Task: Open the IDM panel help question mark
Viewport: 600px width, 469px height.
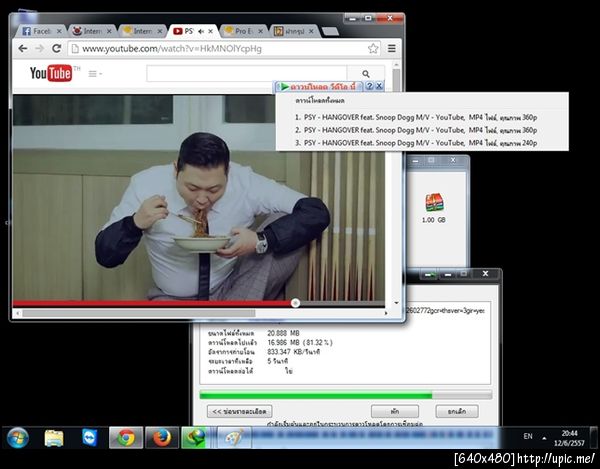Action: pos(369,86)
